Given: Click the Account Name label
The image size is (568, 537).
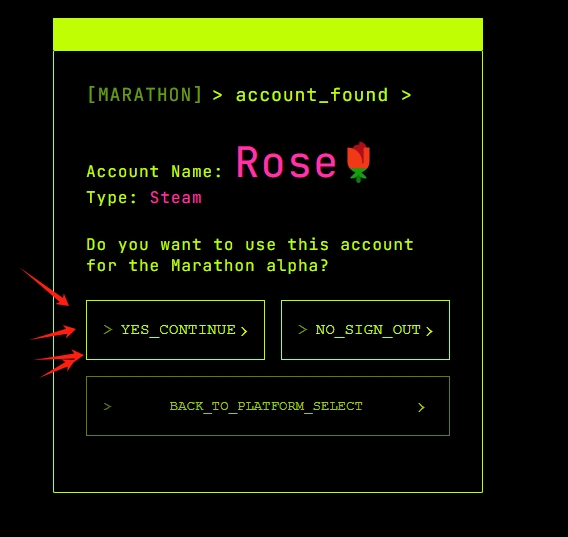Looking at the screenshot, I should tap(154, 171).
